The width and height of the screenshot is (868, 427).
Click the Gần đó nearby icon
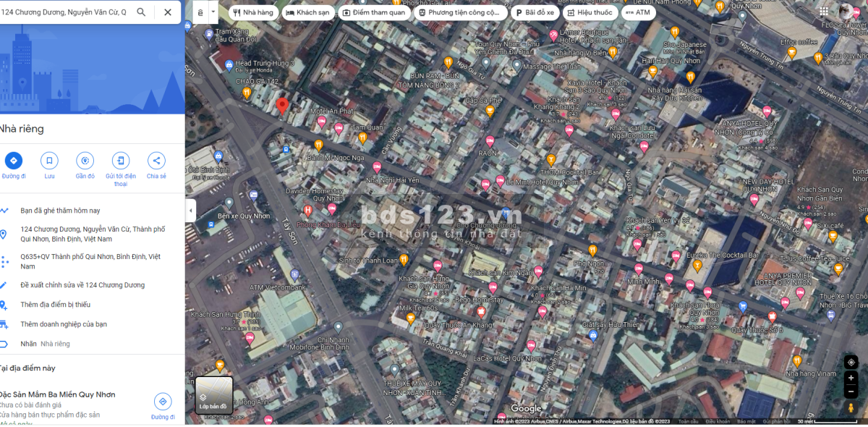pyautogui.click(x=85, y=161)
